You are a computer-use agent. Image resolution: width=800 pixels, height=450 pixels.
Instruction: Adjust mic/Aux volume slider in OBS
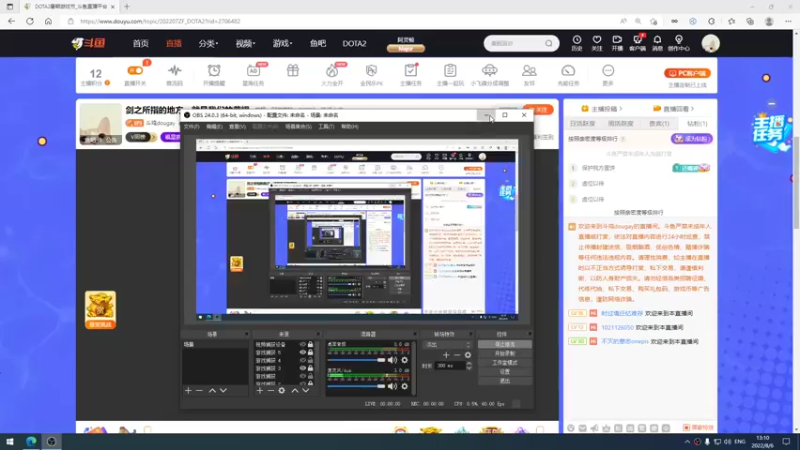tap(356, 386)
